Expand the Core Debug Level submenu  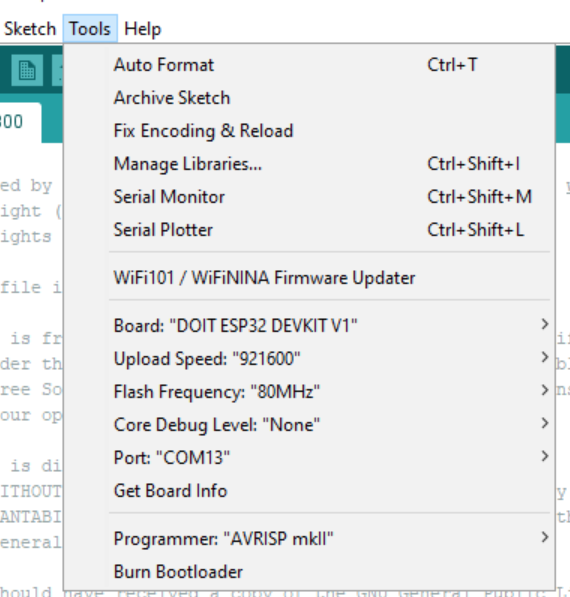click(x=309, y=425)
